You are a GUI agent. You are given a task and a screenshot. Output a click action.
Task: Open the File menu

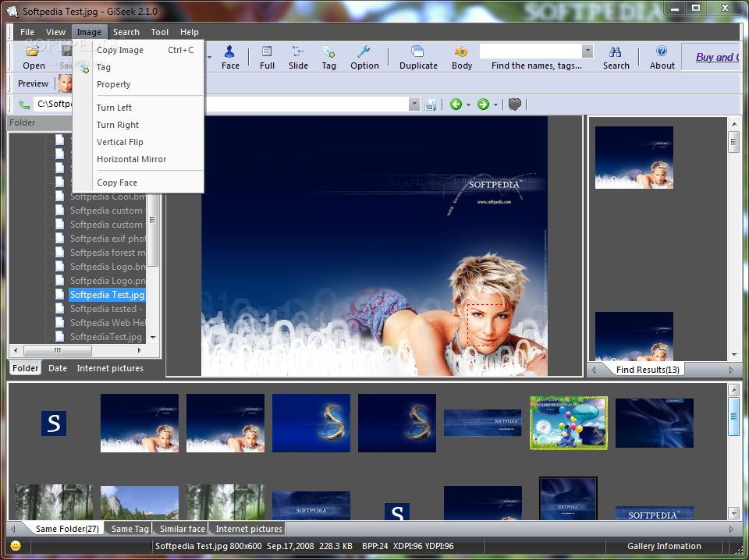pyautogui.click(x=27, y=32)
